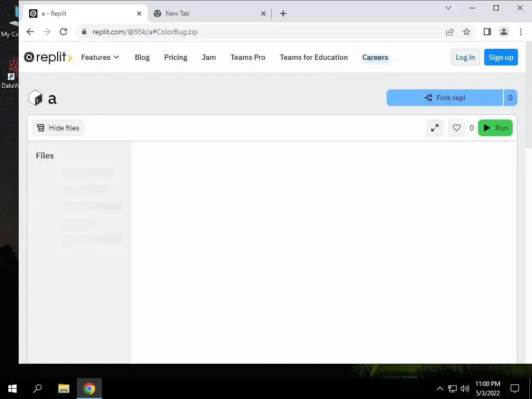Click the Chrome taskbar icon
This screenshot has height=399, width=532.
pos(89,389)
